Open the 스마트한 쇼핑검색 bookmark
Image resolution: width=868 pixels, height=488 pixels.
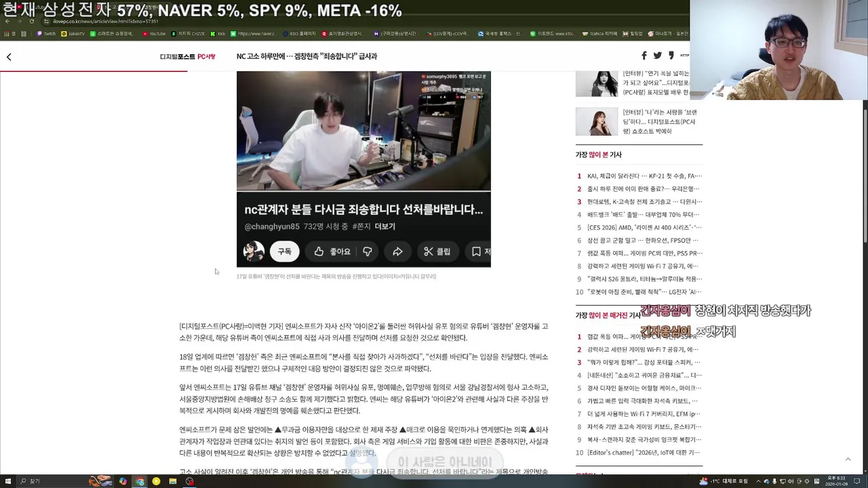point(114,33)
